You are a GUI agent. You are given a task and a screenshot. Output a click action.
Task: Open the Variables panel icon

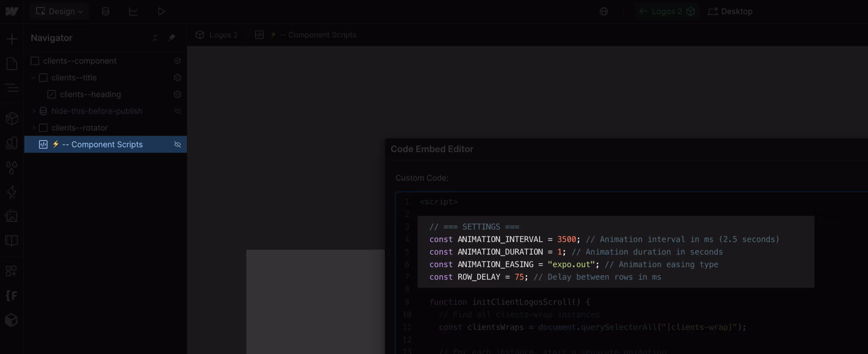click(x=12, y=143)
